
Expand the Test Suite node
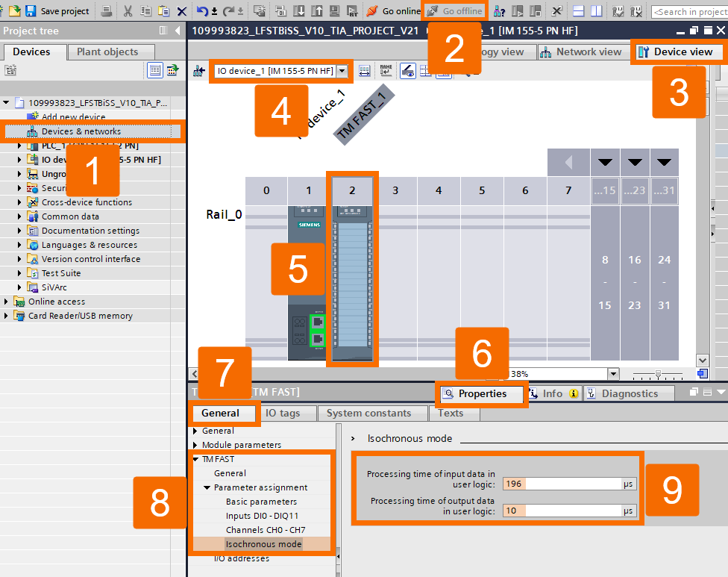click(19, 273)
